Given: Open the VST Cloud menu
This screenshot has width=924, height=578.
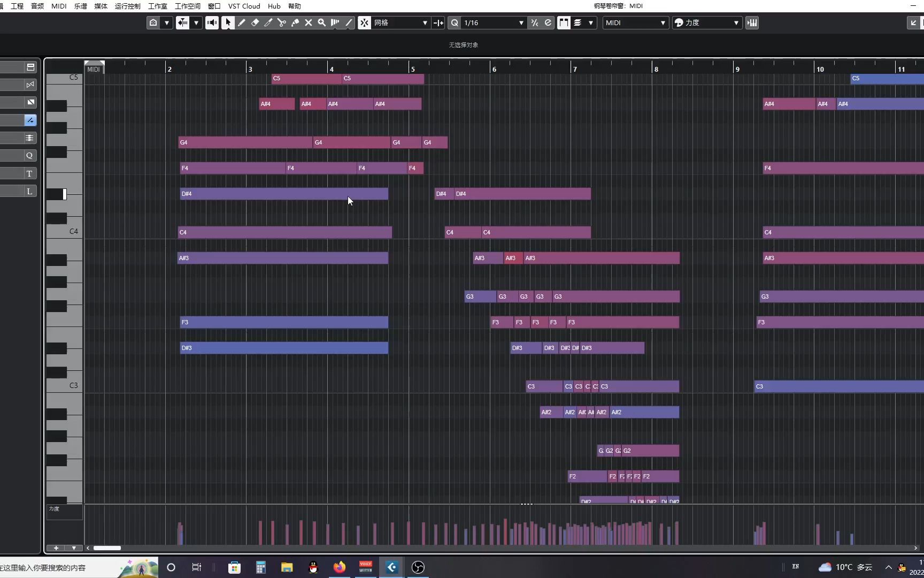Looking at the screenshot, I should (x=244, y=6).
